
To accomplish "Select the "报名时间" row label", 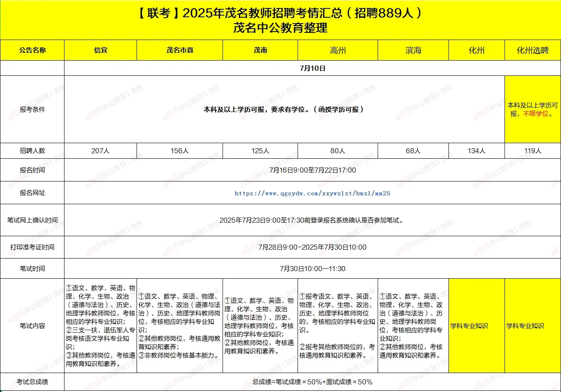I will click(32, 170).
